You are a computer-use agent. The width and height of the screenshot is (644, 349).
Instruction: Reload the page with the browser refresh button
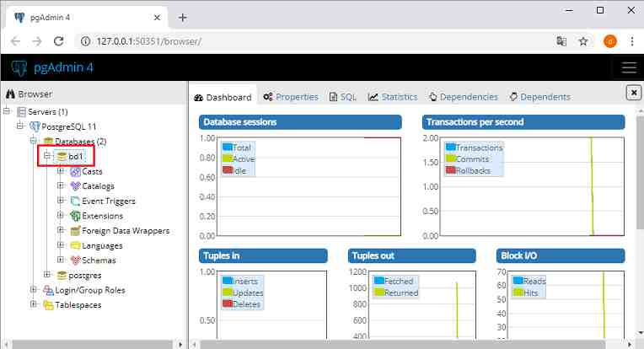click(x=59, y=41)
